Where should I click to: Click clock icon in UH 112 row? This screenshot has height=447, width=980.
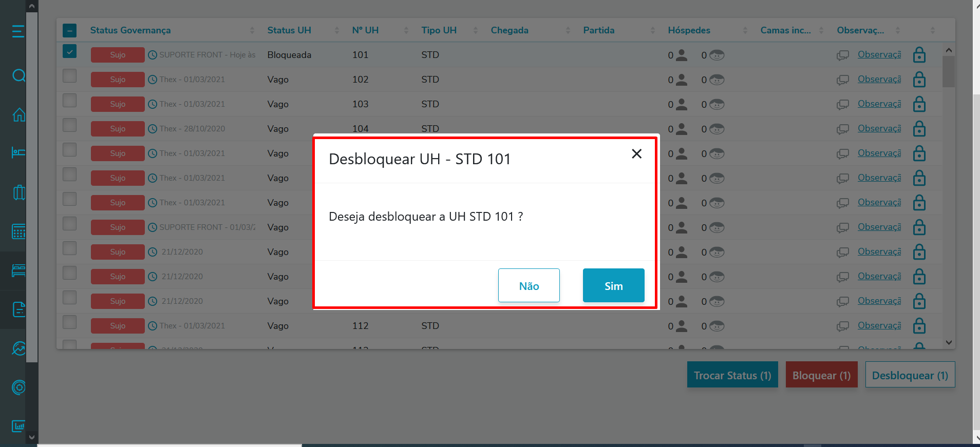tap(153, 326)
